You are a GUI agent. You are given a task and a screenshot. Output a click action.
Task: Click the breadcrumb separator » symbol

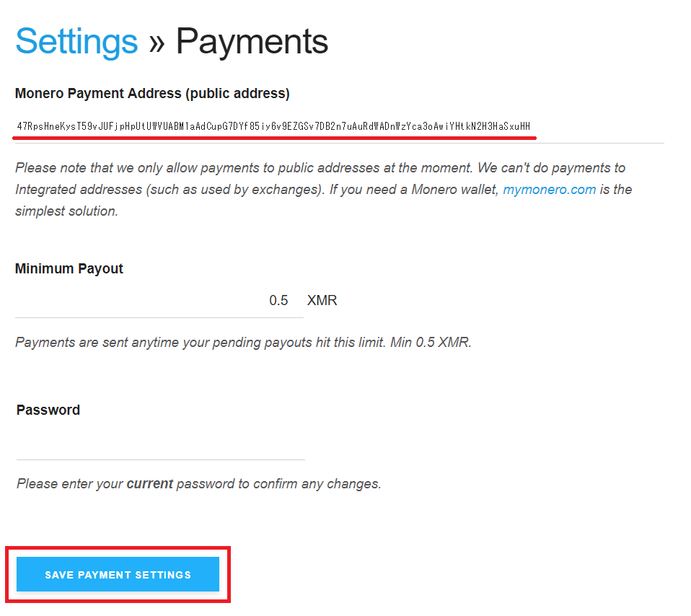[157, 42]
